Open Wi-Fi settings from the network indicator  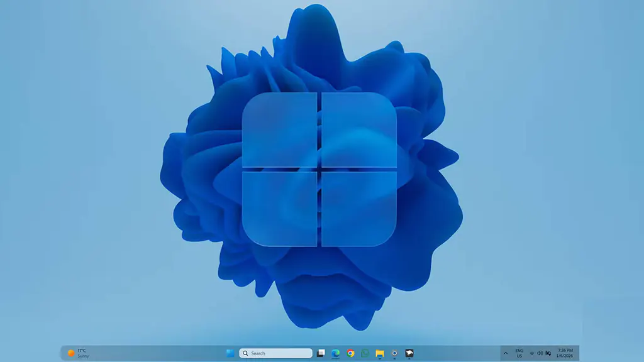pos(532,353)
